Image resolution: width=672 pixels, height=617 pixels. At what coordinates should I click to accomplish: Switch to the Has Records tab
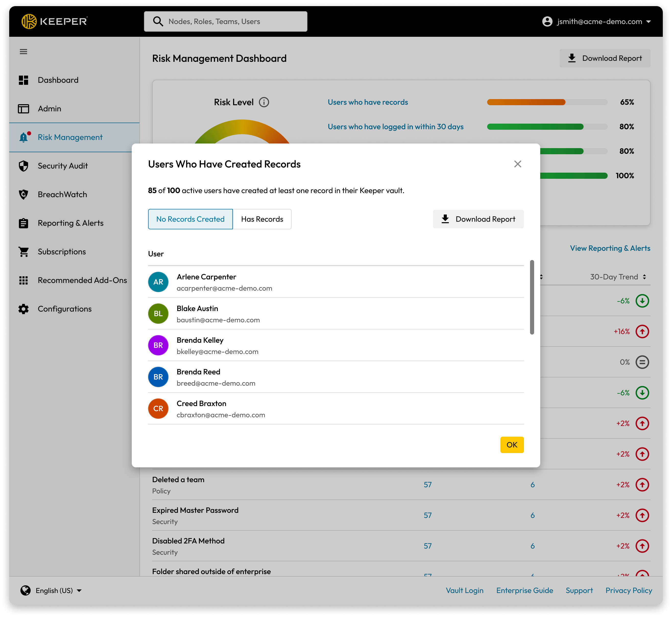click(x=262, y=219)
